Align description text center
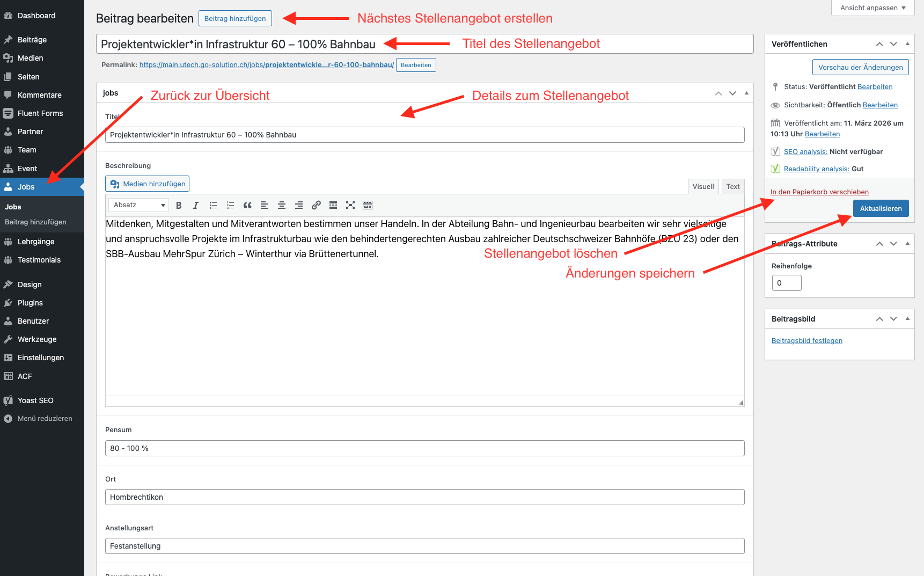The height and width of the screenshot is (576, 924). tap(282, 205)
